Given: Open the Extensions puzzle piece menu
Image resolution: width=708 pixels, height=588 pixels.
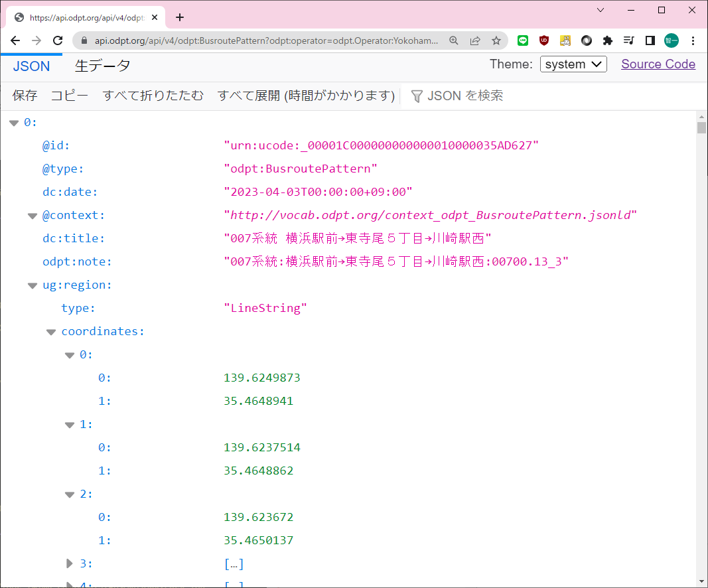Looking at the screenshot, I should [x=607, y=40].
